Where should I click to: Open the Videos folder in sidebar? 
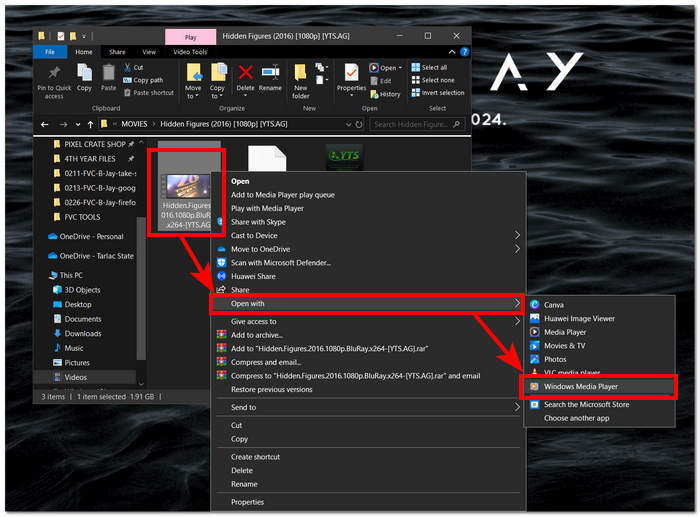coord(75,378)
